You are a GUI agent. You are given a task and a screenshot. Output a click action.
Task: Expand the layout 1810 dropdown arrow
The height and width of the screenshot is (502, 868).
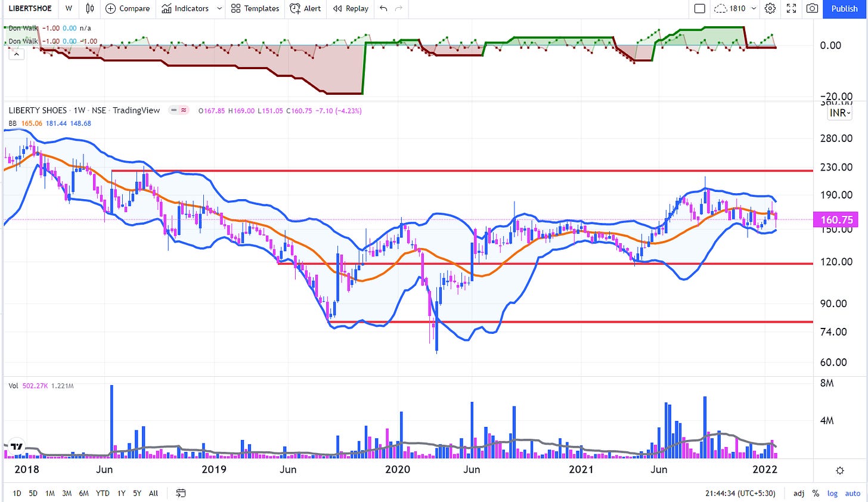(754, 8)
